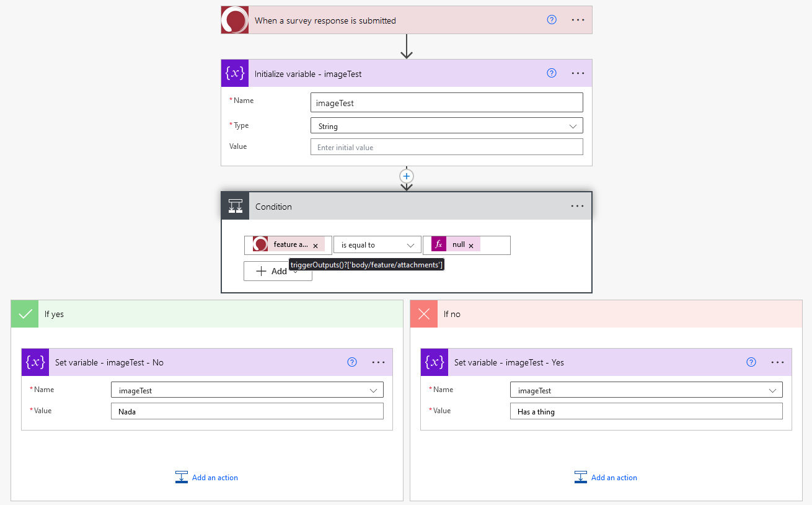Click the initial Value input field
This screenshot has width=812, height=505.
(x=446, y=147)
